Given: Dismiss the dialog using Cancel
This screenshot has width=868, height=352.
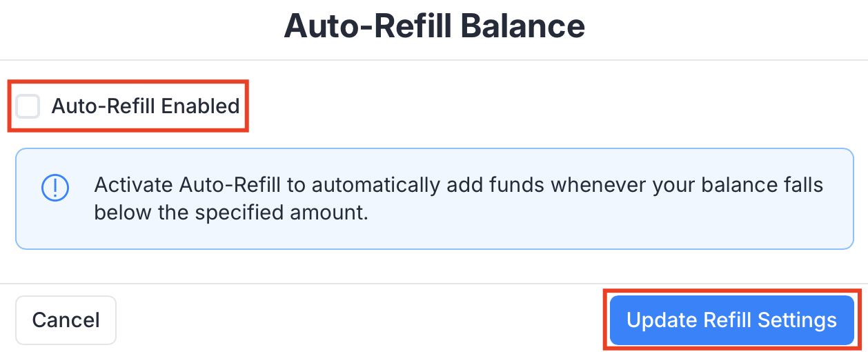Looking at the screenshot, I should tap(66, 320).
